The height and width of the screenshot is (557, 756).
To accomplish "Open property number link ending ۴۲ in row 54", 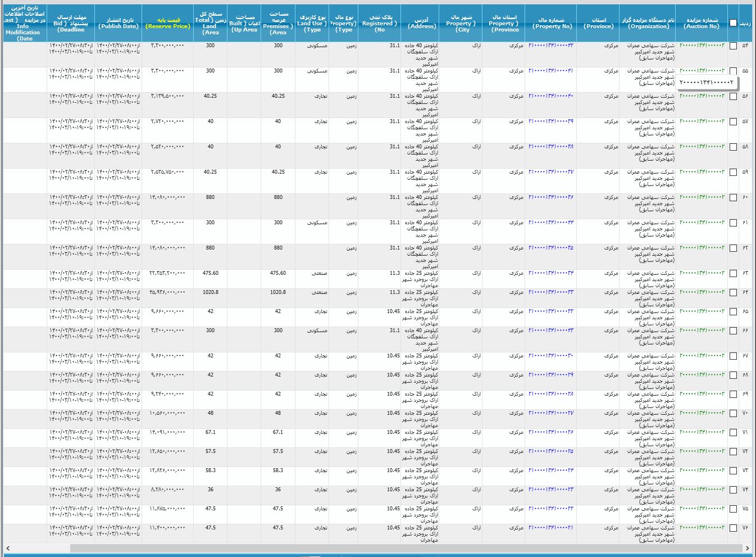I will coord(551,46).
